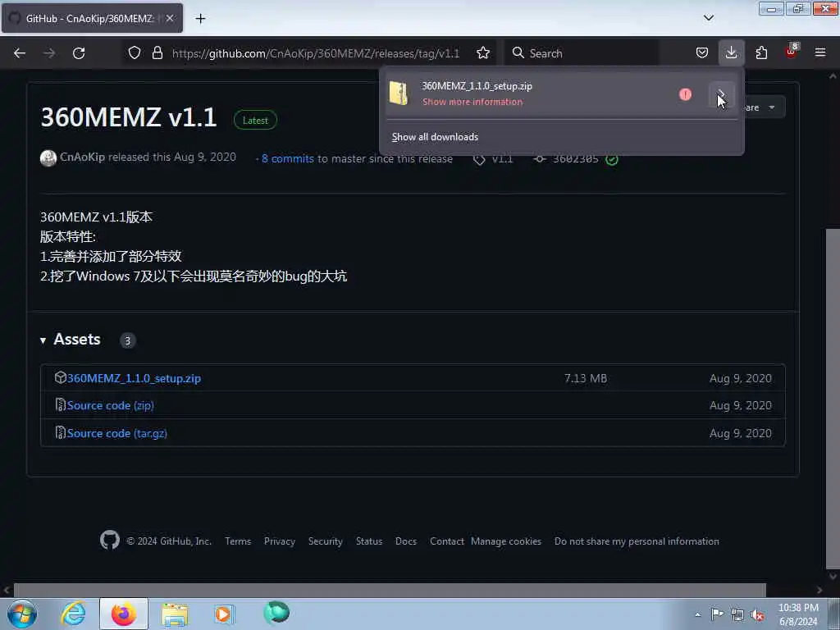840x630 pixels.
Task: Open the Contact footer link
Action: point(447,541)
